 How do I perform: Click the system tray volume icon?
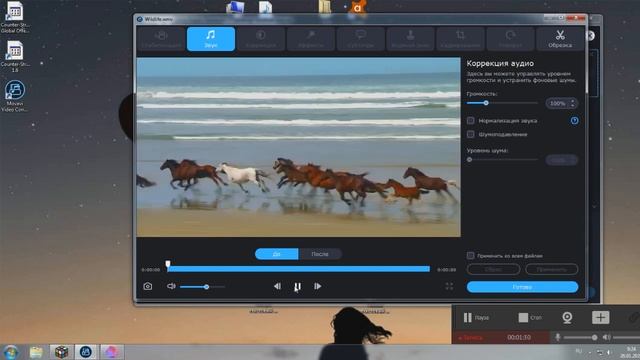point(609,352)
